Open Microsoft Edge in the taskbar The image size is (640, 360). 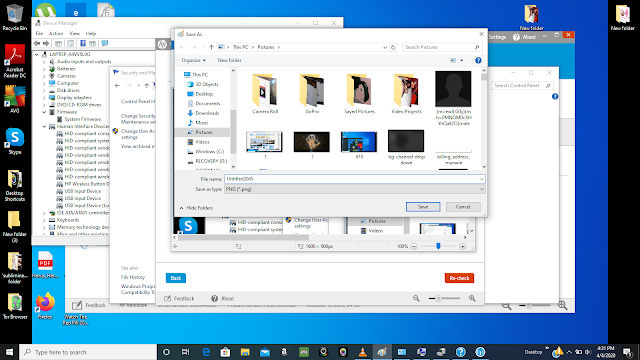click(206, 352)
